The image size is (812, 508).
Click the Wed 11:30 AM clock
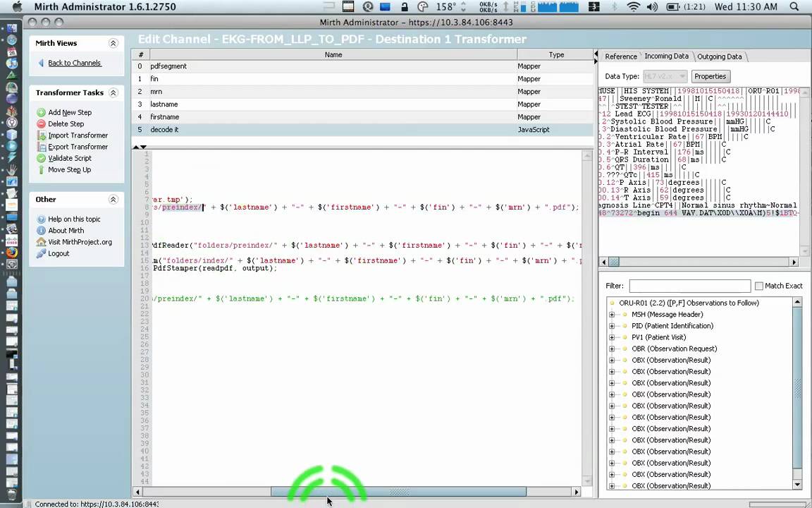pyautogui.click(x=746, y=7)
